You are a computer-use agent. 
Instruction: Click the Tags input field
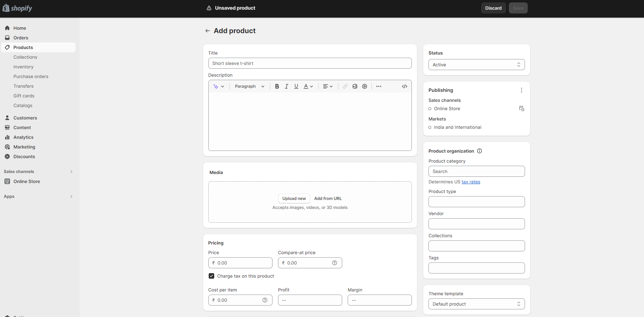(x=476, y=268)
